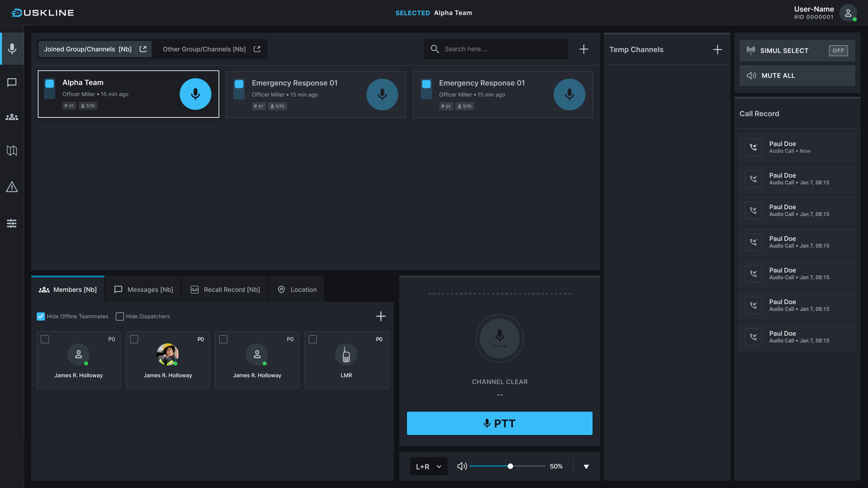Expand audio options with triangle arrow

point(586,466)
